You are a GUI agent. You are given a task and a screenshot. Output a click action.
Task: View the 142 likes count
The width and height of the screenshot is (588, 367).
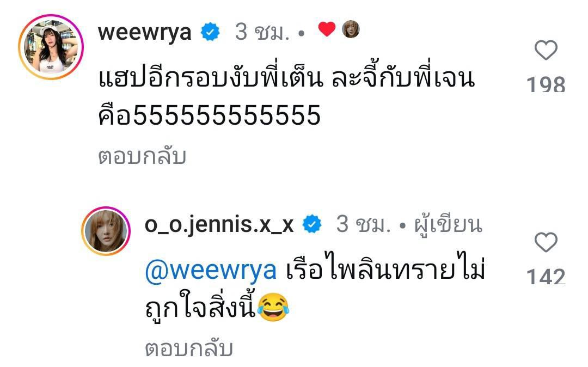[546, 277]
